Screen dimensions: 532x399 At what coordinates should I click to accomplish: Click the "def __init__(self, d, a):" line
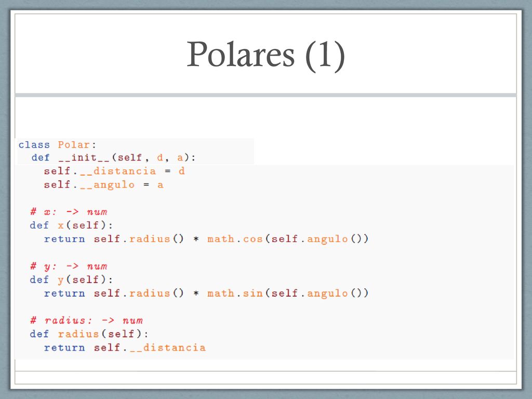114,158
